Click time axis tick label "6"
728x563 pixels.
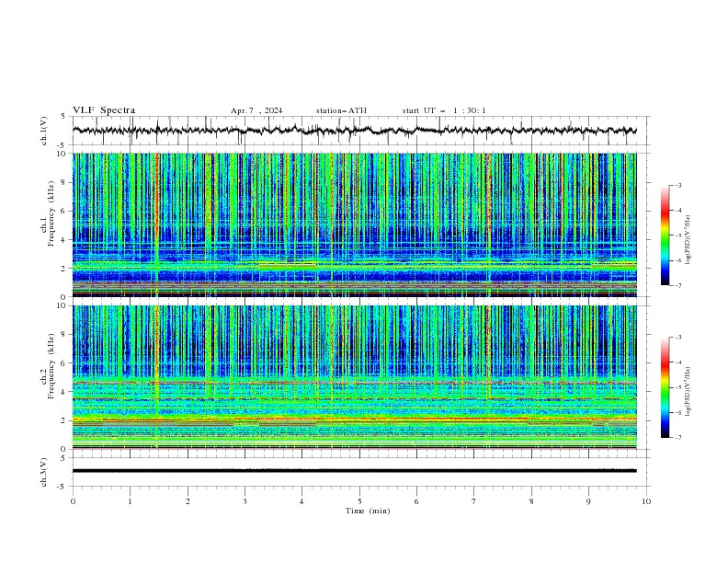point(416,501)
